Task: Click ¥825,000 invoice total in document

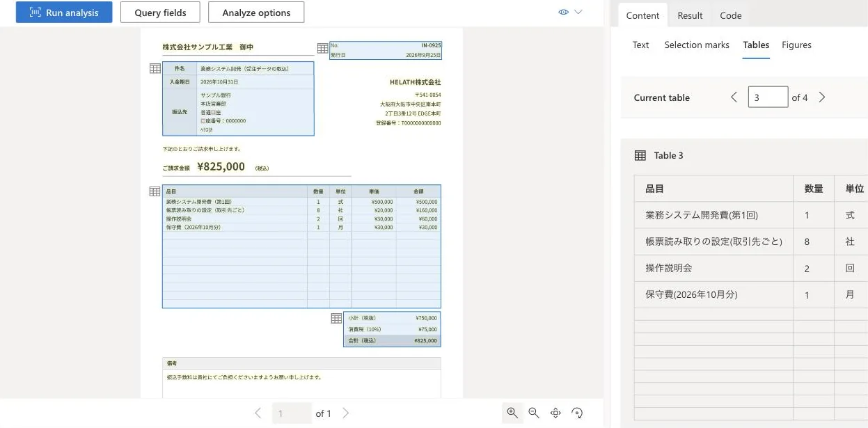Action: (x=221, y=167)
